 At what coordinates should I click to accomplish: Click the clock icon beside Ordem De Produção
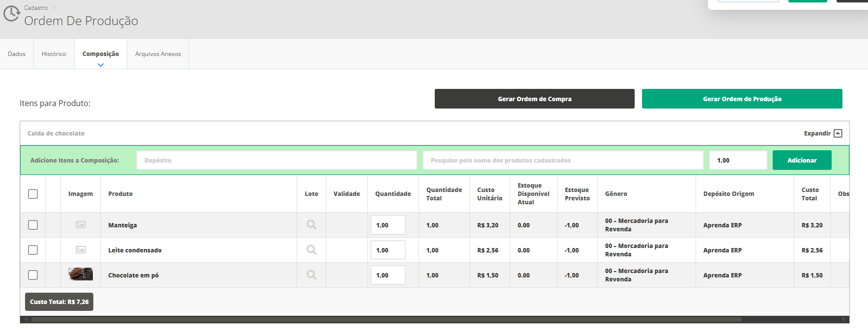click(x=11, y=14)
